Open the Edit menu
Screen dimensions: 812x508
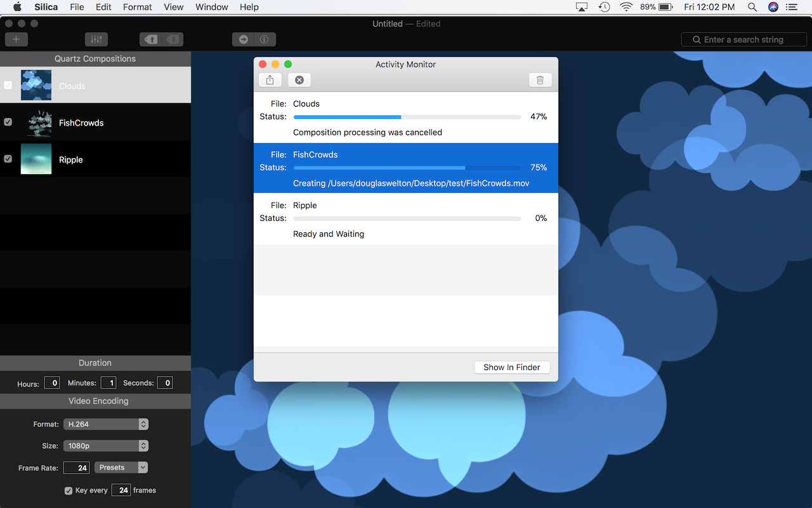point(103,7)
